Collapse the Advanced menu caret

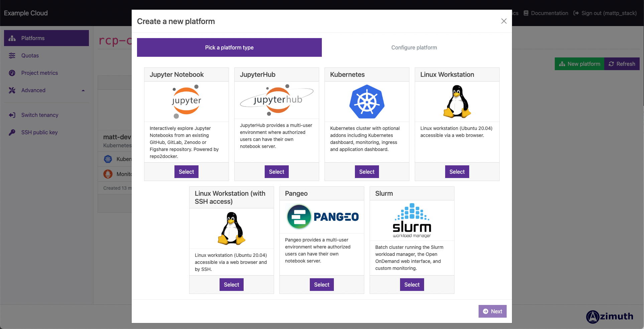83,90
